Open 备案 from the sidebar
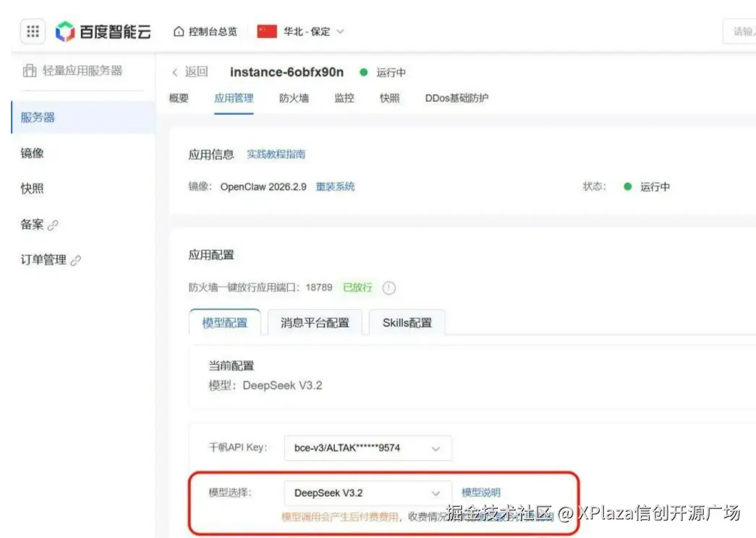This screenshot has height=538, width=756. [33, 224]
